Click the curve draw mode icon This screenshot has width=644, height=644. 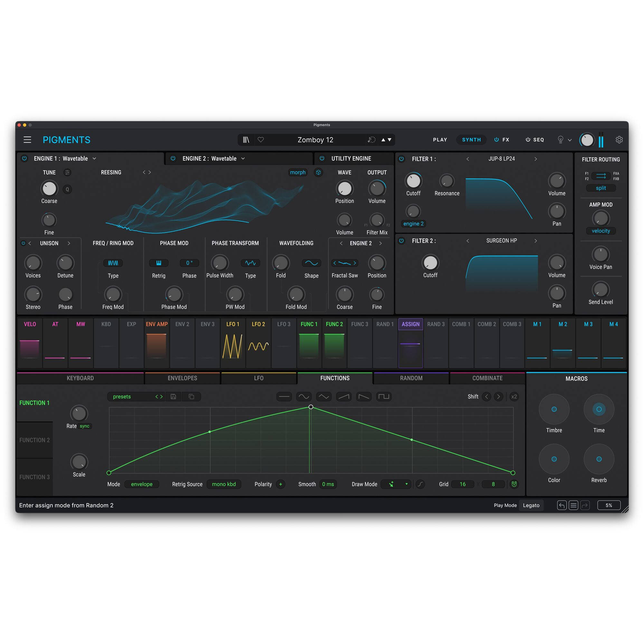pos(420,484)
